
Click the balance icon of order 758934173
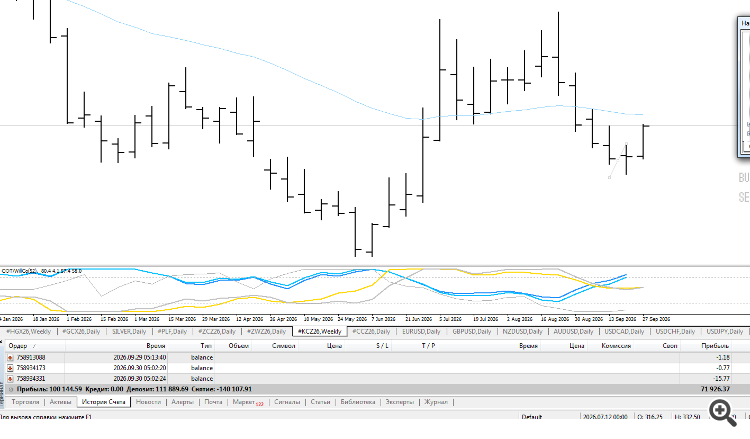(10, 368)
